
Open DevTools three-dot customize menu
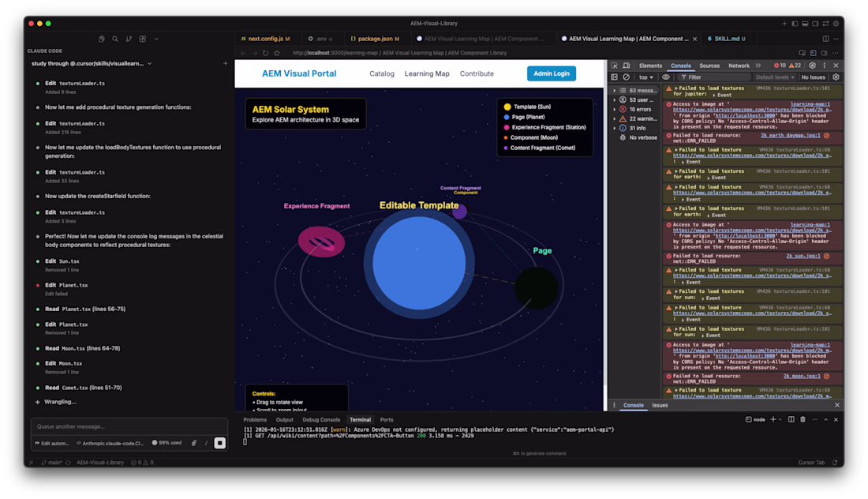point(825,66)
